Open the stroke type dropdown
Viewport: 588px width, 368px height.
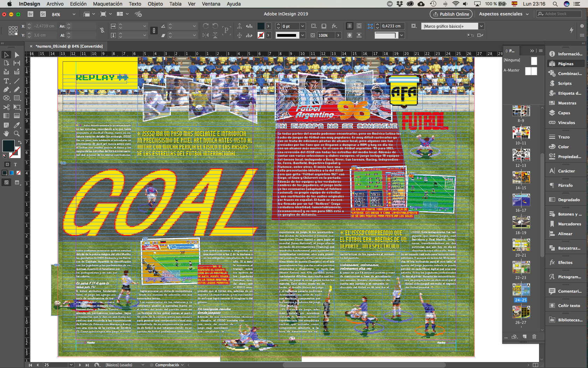[302, 35]
